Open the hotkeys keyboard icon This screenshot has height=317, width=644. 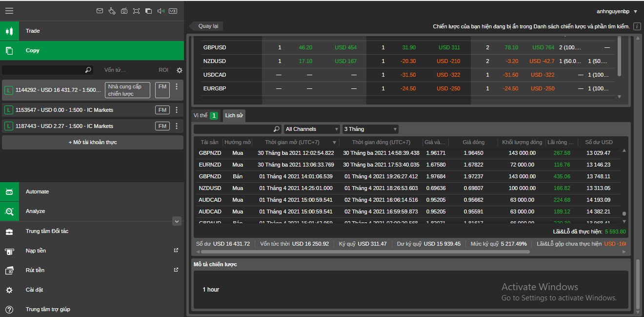(124, 11)
